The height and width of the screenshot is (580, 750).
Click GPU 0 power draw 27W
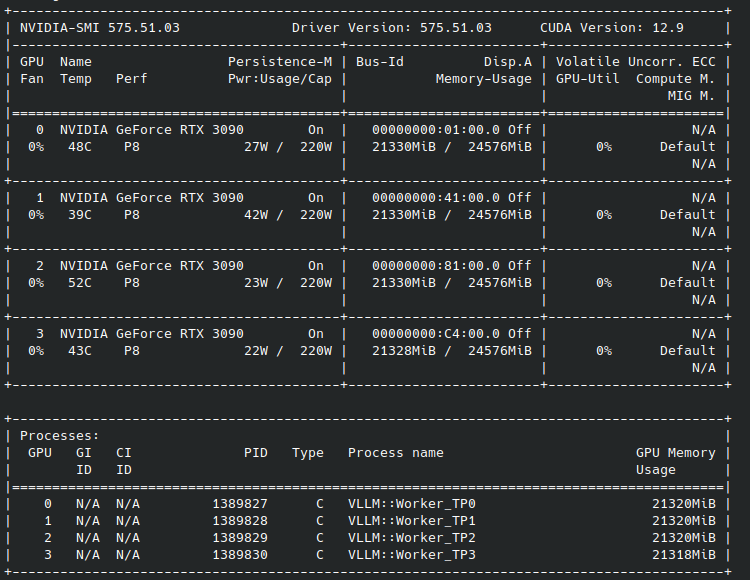click(256, 147)
